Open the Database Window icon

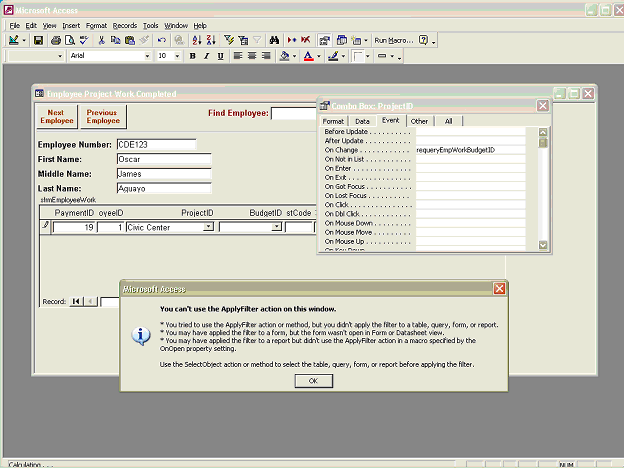(341, 40)
